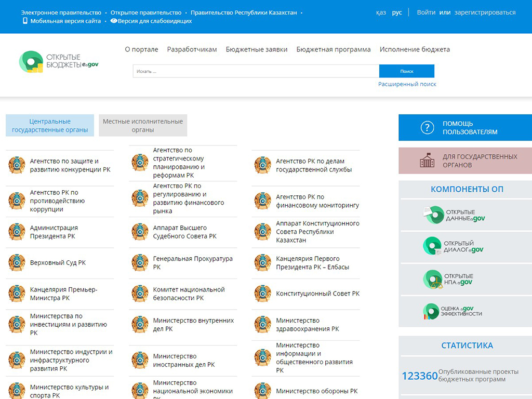Open the О портале menu item
Viewport: 532px width, 399px height.
click(141, 49)
